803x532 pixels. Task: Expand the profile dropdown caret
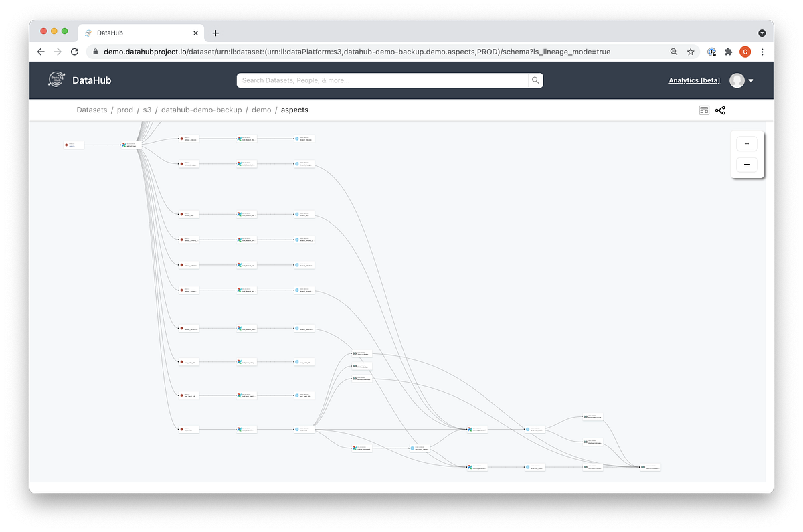[751, 80]
